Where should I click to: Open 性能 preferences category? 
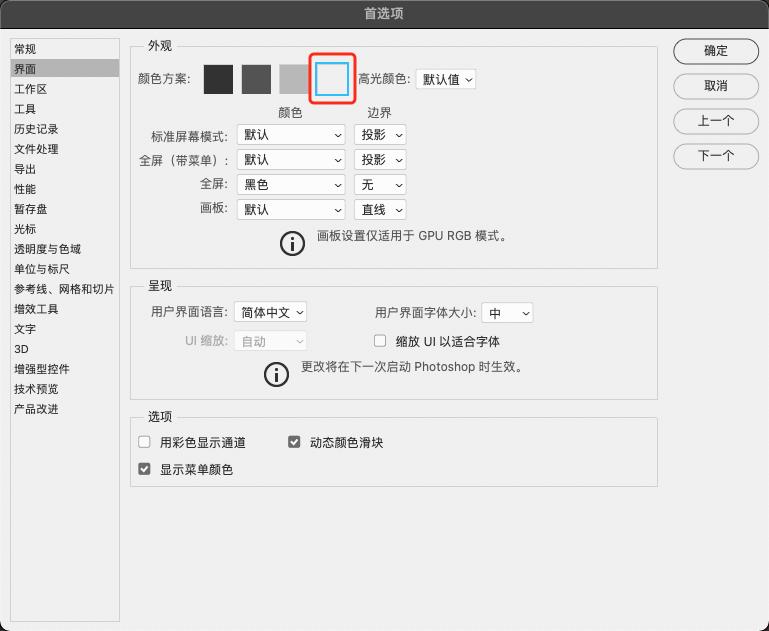65,189
